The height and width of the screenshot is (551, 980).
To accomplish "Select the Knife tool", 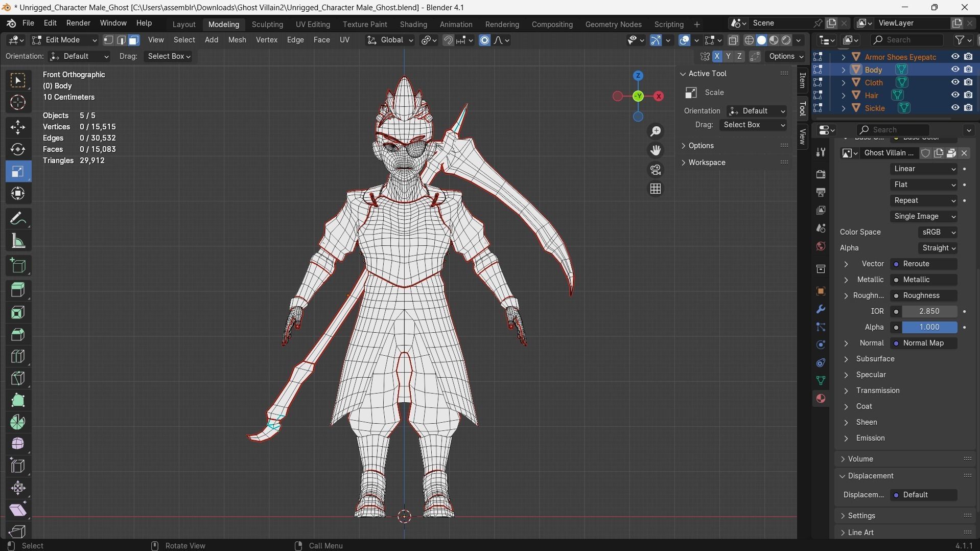I will 18,378.
